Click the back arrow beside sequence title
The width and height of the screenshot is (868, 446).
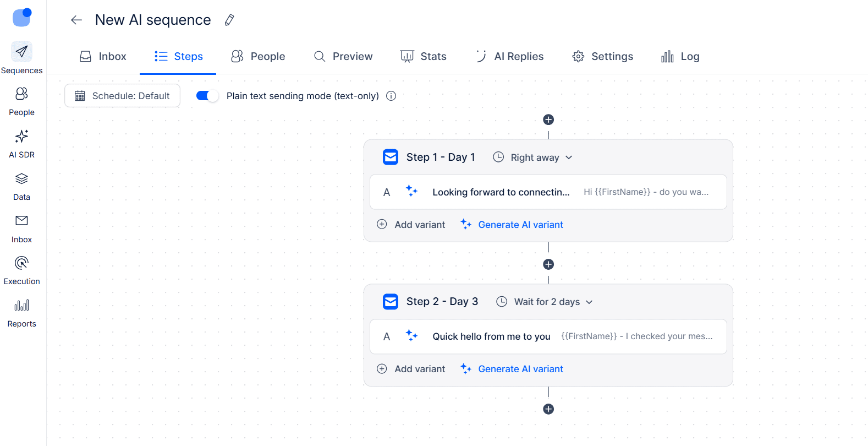76,20
